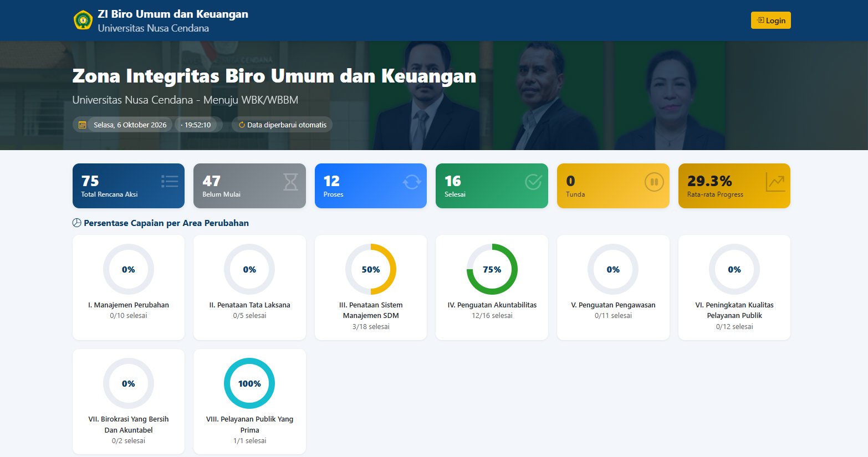
Task: Click the clock time "19:52:10"
Action: point(198,125)
